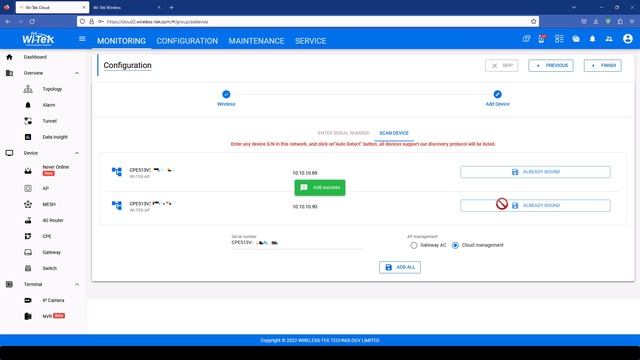
Task: Select the Cloud management radio option
Action: click(455, 245)
